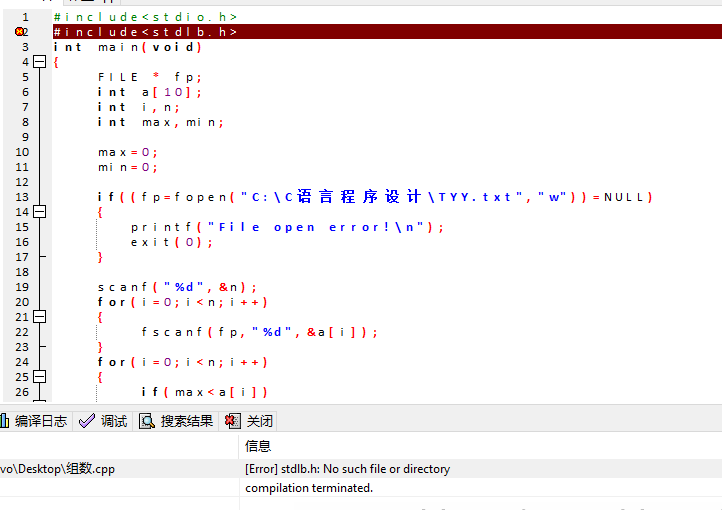722x510 pixels.
Task: Click the 关闭 red X icon
Action: pyautogui.click(x=233, y=421)
